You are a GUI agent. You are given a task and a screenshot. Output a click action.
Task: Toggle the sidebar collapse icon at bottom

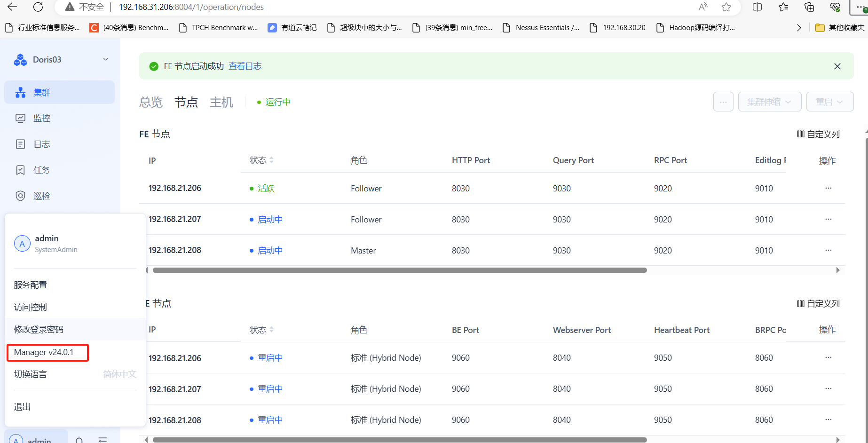pos(103,440)
